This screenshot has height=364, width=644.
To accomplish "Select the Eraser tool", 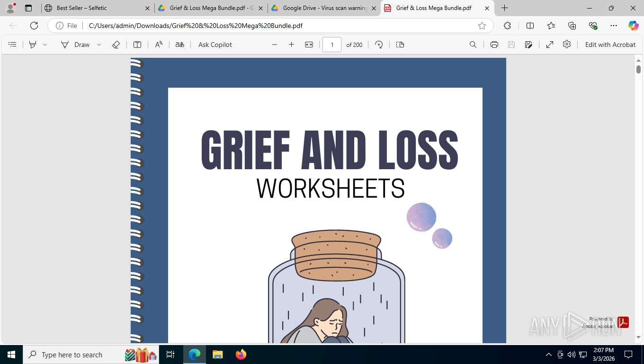I will [x=116, y=45].
